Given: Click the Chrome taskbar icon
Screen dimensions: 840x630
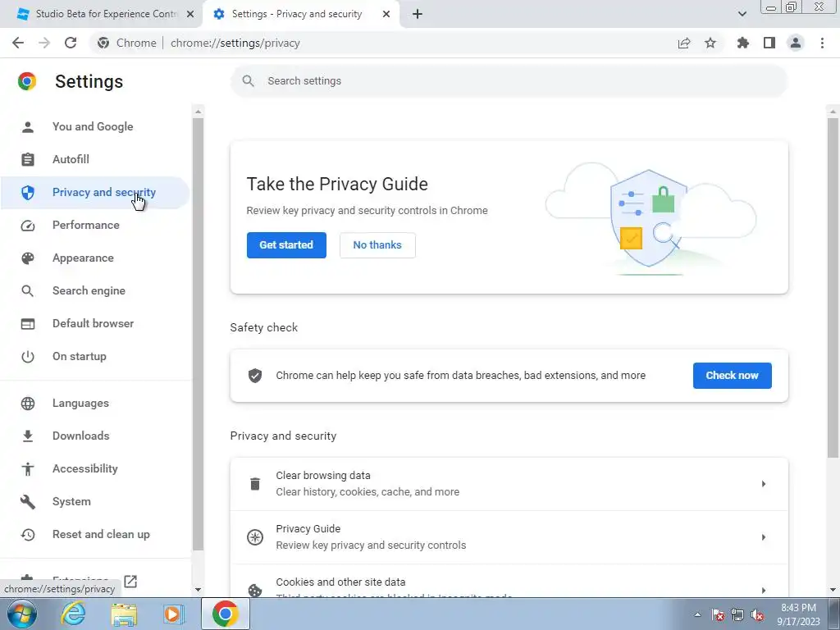Looking at the screenshot, I should 225,614.
